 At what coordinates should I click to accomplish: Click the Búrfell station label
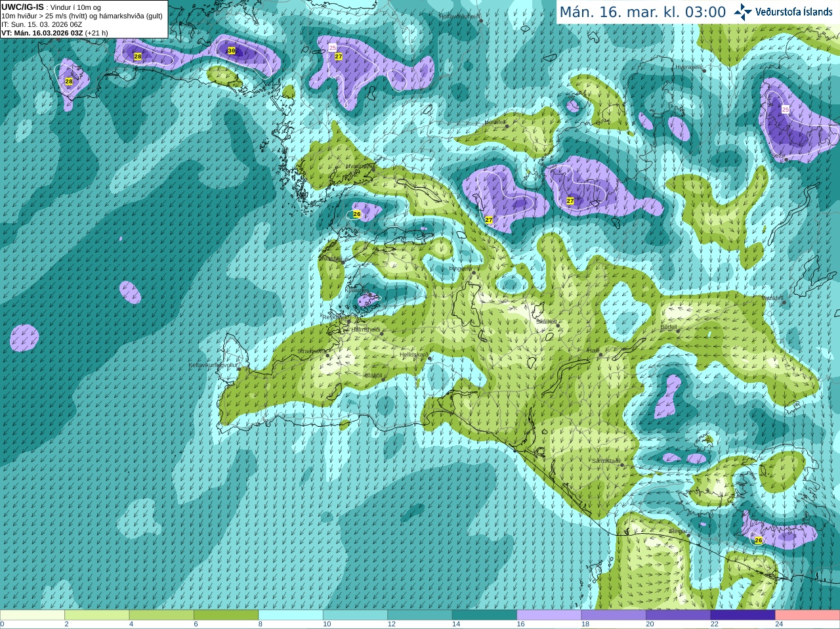point(668,327)
